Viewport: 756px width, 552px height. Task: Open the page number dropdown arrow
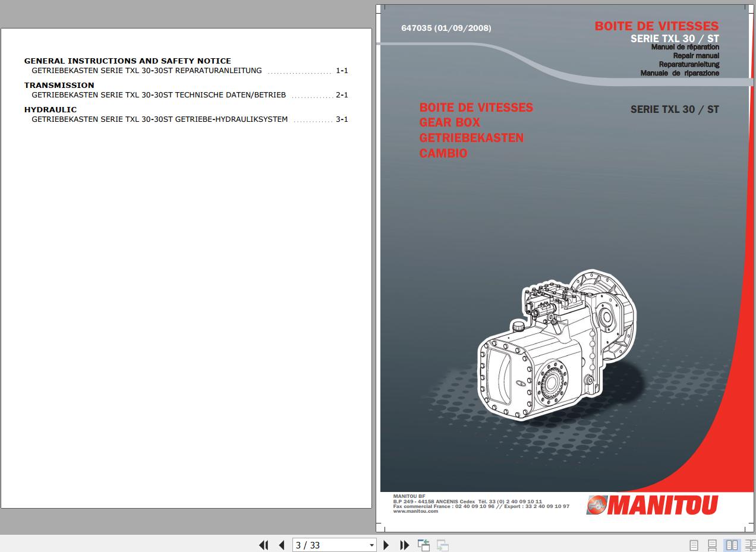click(x=372, y=545)
